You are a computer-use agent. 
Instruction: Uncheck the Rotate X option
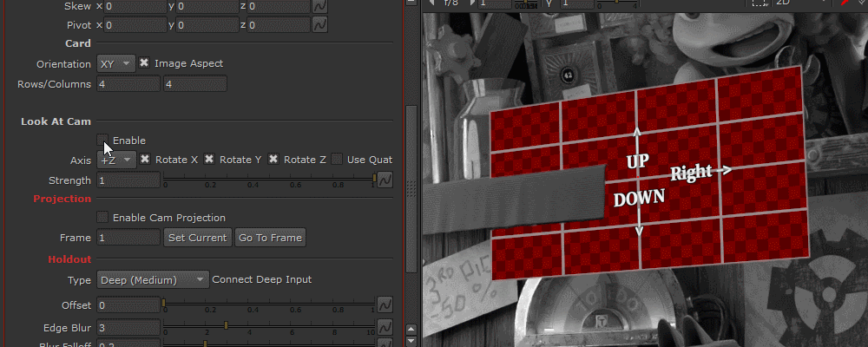[x=144, y=160]
